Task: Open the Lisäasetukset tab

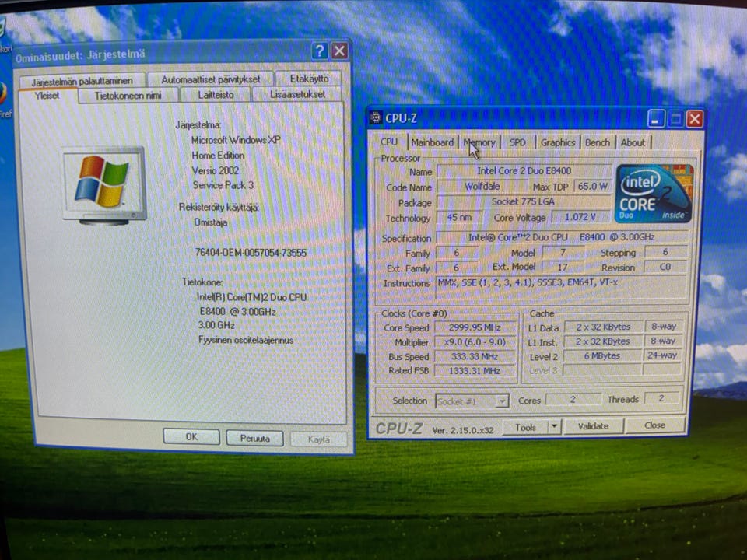Action: point(298,94)
